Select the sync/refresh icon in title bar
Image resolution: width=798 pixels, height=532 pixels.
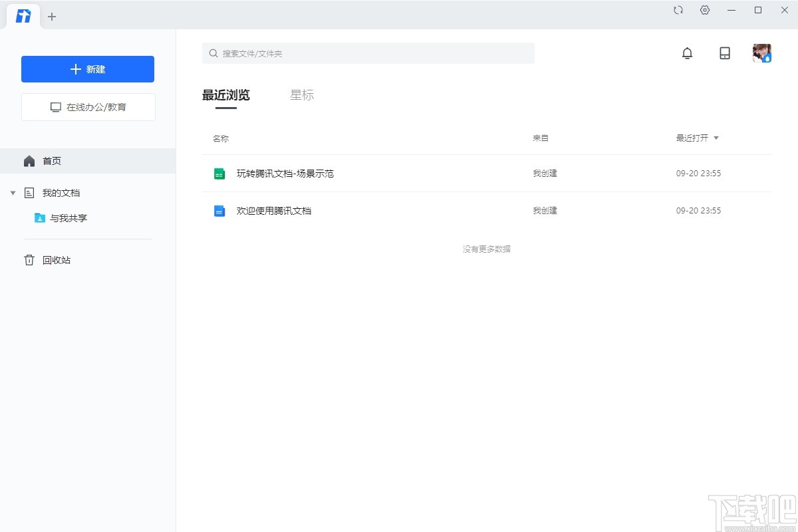tap(678, 10)
